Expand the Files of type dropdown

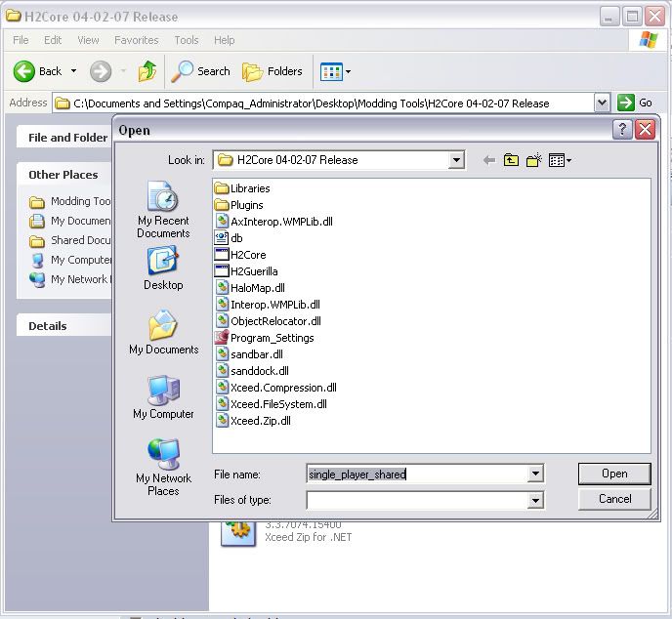coord(535,500)
